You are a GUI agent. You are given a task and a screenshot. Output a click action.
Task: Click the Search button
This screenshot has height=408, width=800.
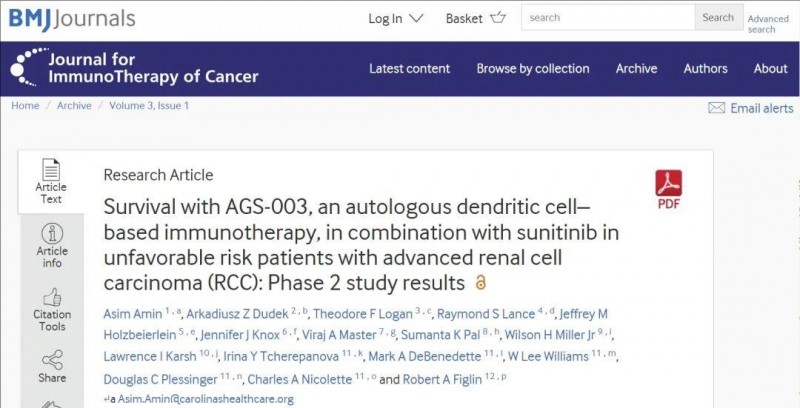[x=718, y=17]
